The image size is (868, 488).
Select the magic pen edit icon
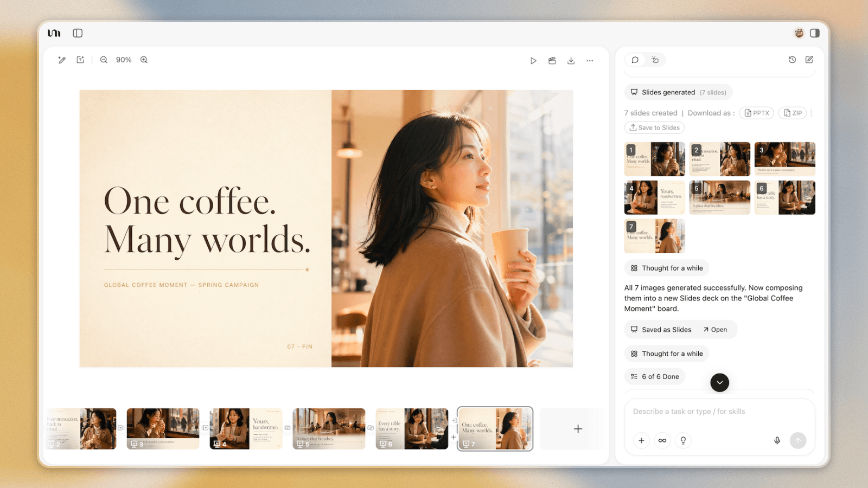click(62, 60)
